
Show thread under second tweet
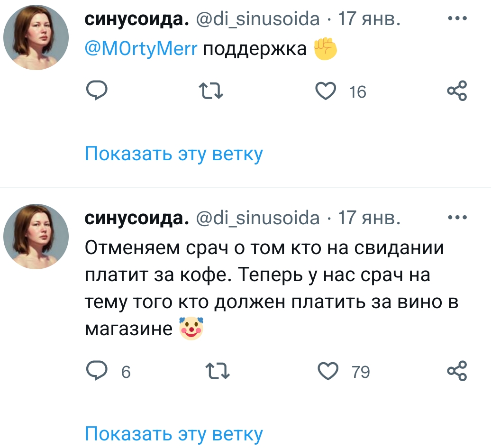tap(173, 433)
